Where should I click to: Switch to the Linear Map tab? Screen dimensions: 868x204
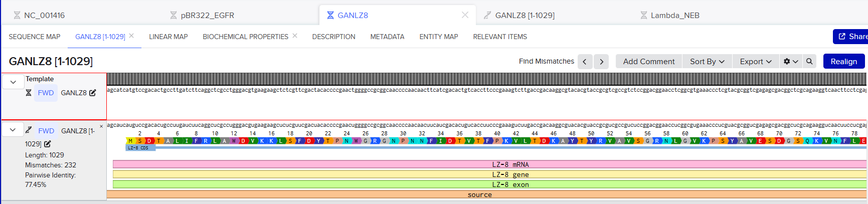point(168,37)
